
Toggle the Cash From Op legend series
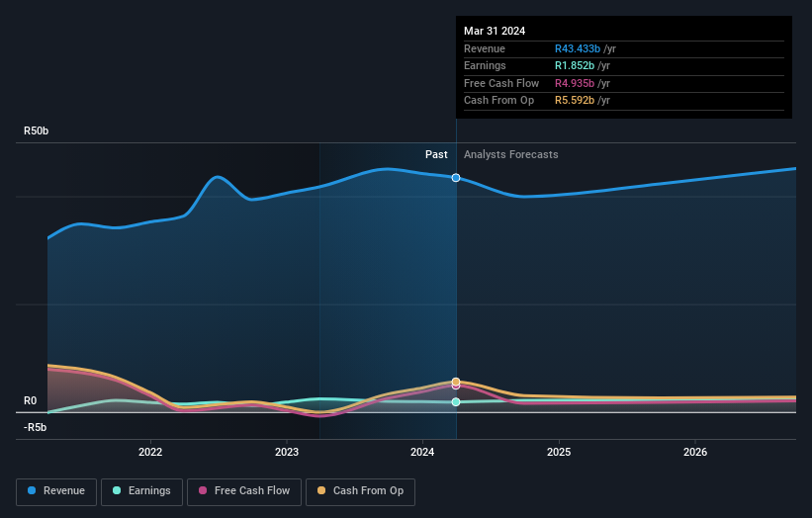coord(360,491)
